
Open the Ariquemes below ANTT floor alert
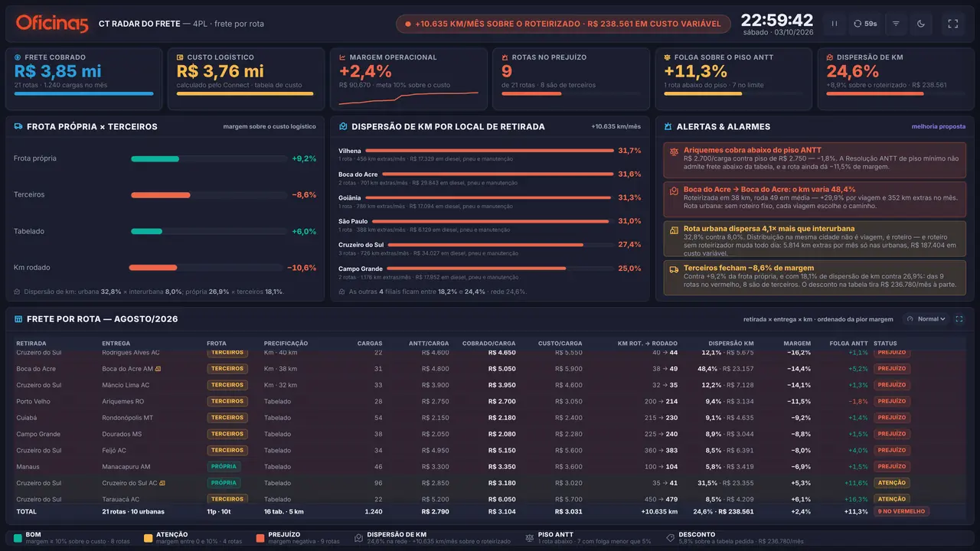(x=815, y=158)
